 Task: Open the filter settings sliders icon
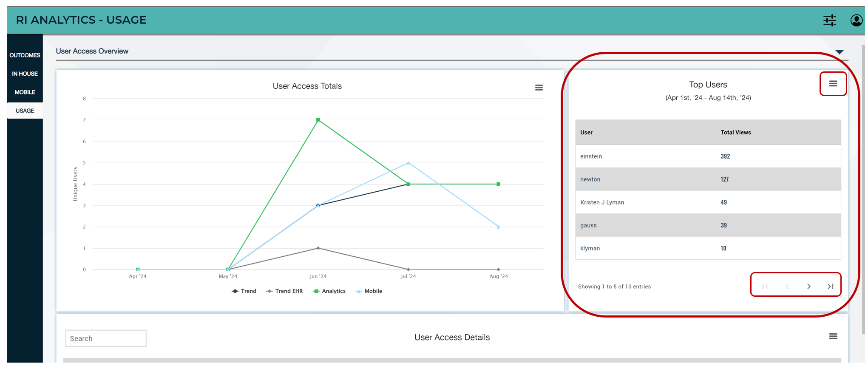click(x=829, y=20)
